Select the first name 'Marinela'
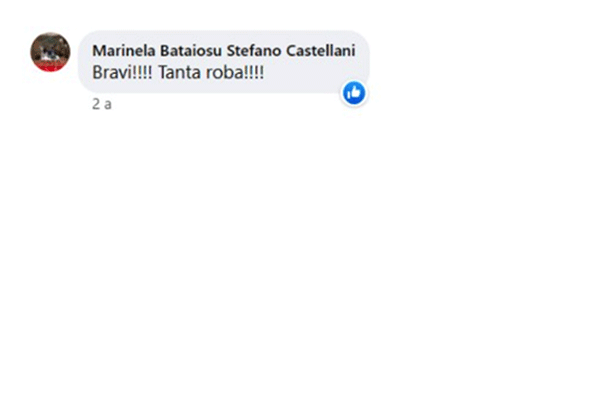Screen dimensions: 600x400 [124, 50]
